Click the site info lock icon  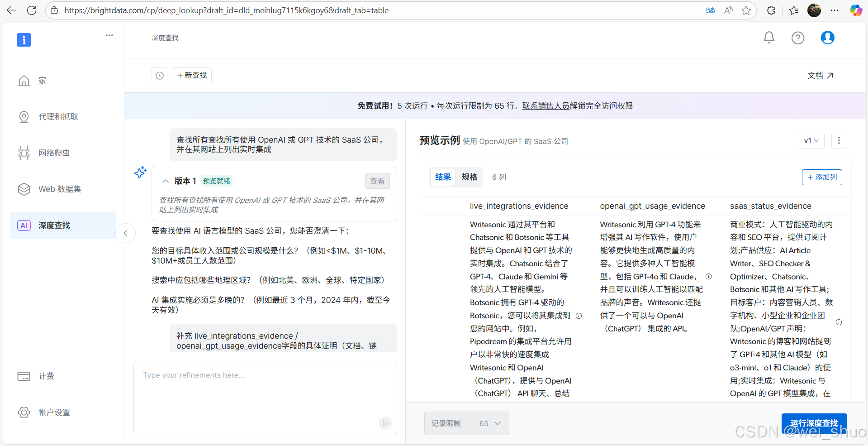click(54, 10)
